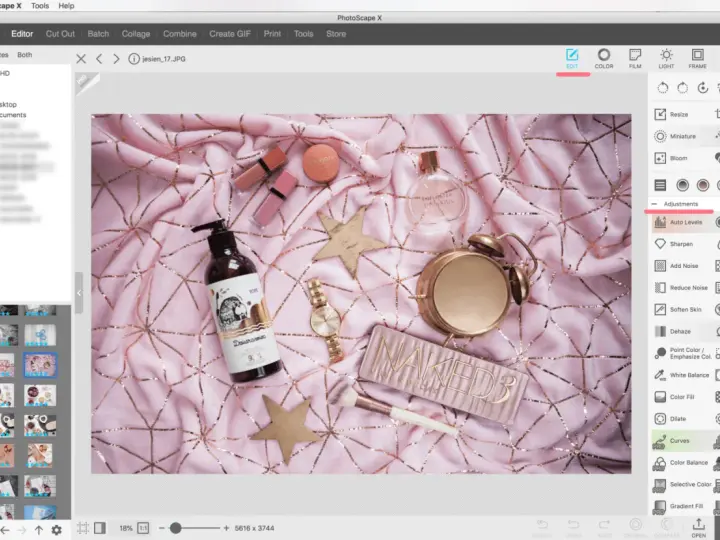Zoom in with the plus button

tap(226, 528)
